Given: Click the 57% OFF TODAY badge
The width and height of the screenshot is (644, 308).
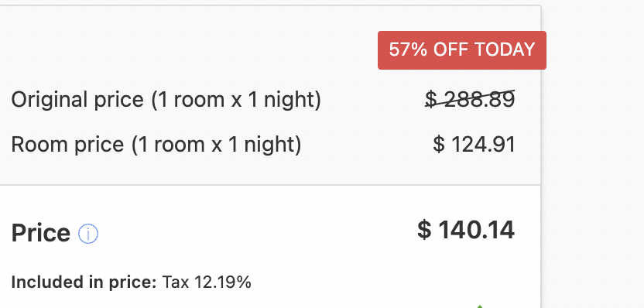Looking at the screenshot, I should pos(462,50).
